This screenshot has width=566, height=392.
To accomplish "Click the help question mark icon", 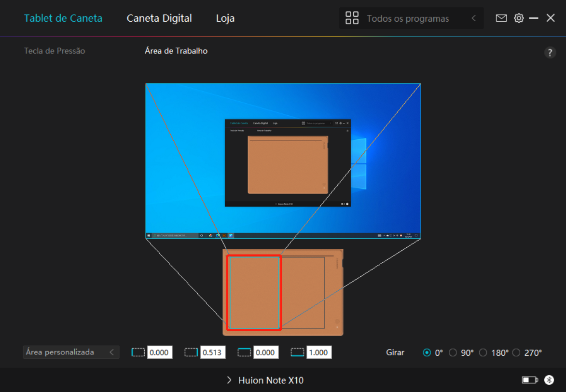I will pos(550,53).
